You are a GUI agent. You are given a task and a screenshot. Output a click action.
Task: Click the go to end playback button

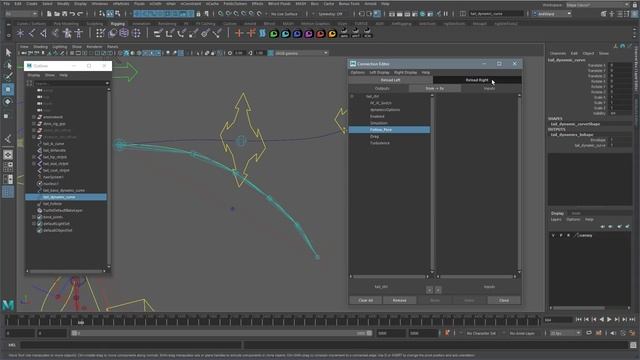click(x=632, y=320)
